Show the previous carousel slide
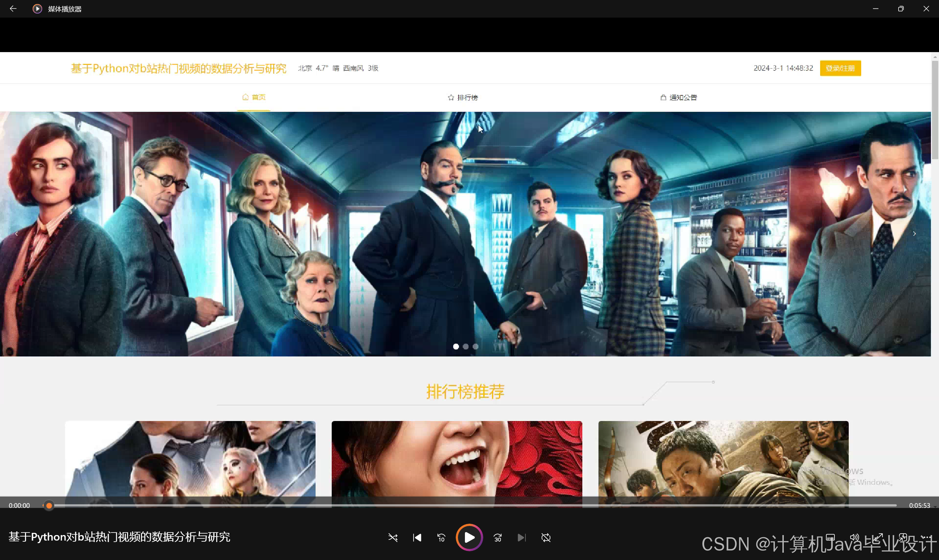Viewport: 939px width, 560px height. click(16, 234)
